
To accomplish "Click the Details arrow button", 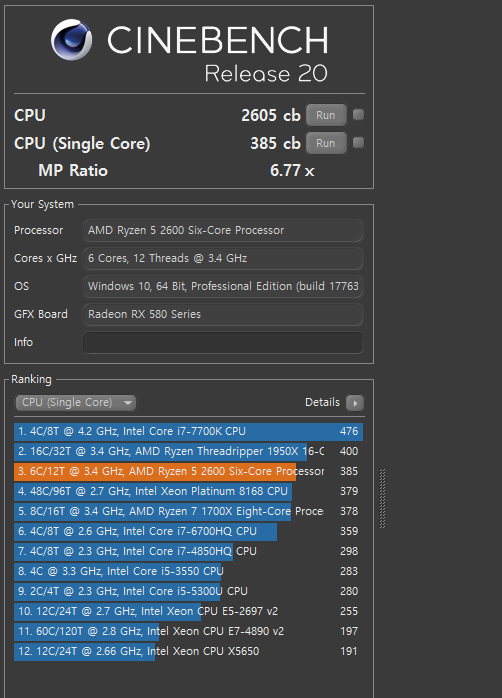I will [x=355, y=403].
